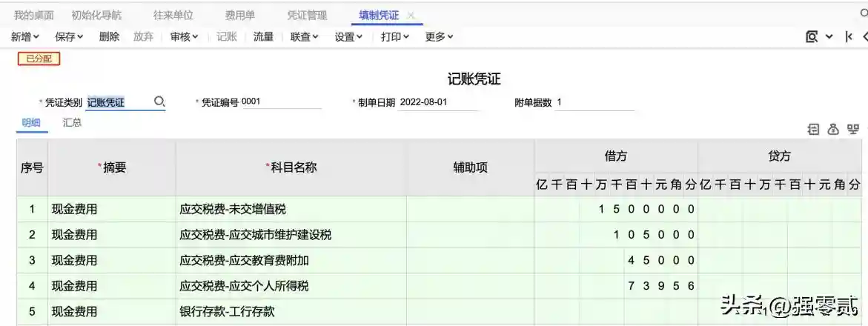
Task: Expand the dropdown arrow beside the search icon
Action: click(829, 36)
